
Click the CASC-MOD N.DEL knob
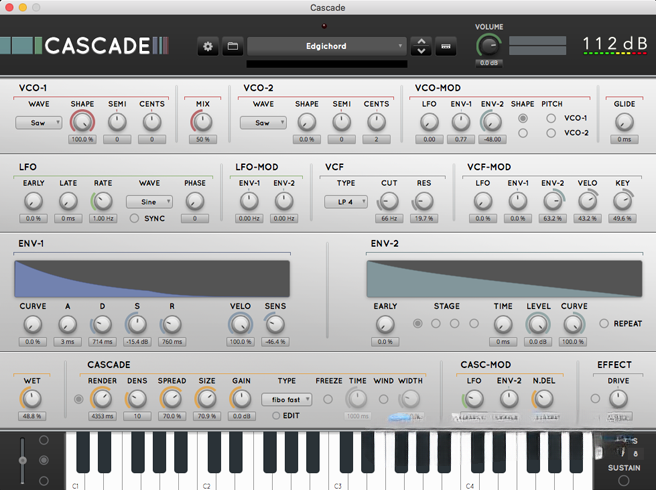point(543,399)
